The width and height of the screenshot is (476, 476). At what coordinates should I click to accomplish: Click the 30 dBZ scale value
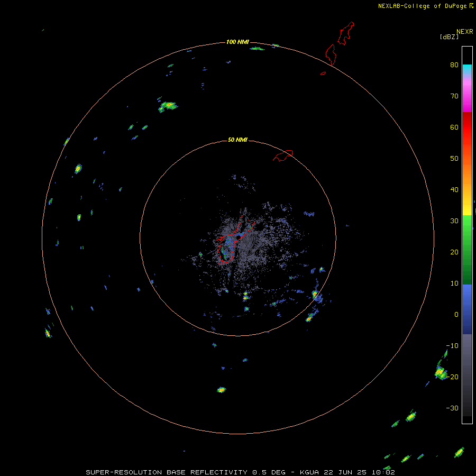(x=454, y=221)
